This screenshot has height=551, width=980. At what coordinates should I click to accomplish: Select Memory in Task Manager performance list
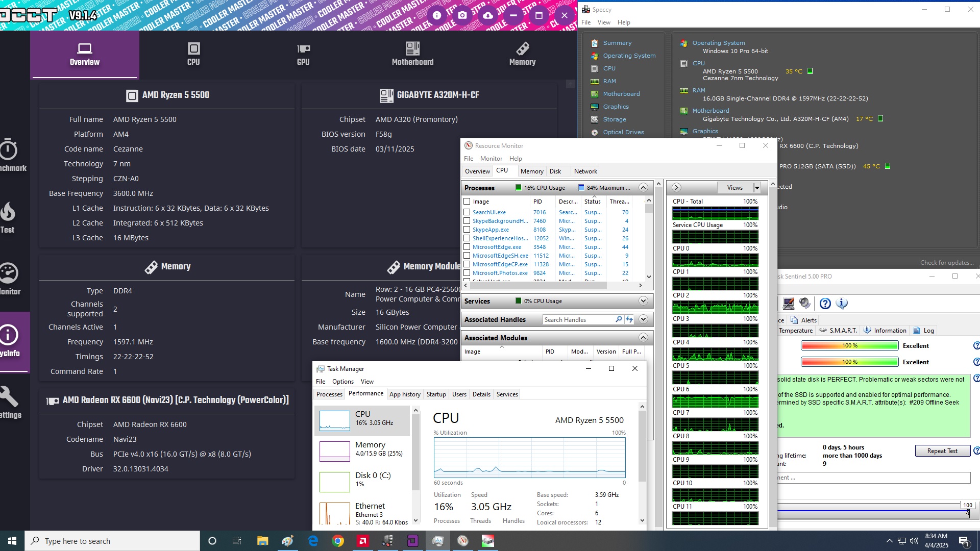coord(362,451)
